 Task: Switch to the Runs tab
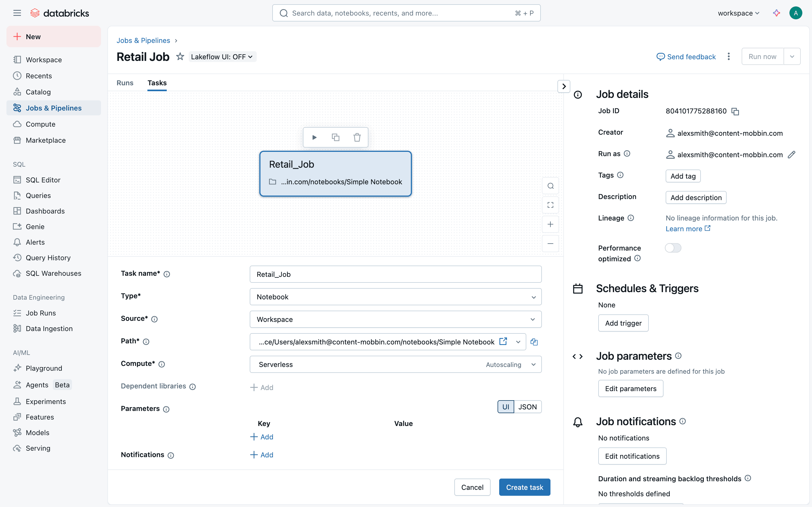pyautogui.click(x=125, y=83)
